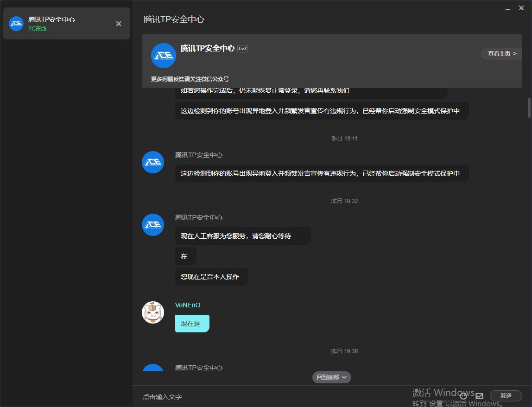
Task: Click VeNEnO's cat avatar
Action: pos(152,312)
